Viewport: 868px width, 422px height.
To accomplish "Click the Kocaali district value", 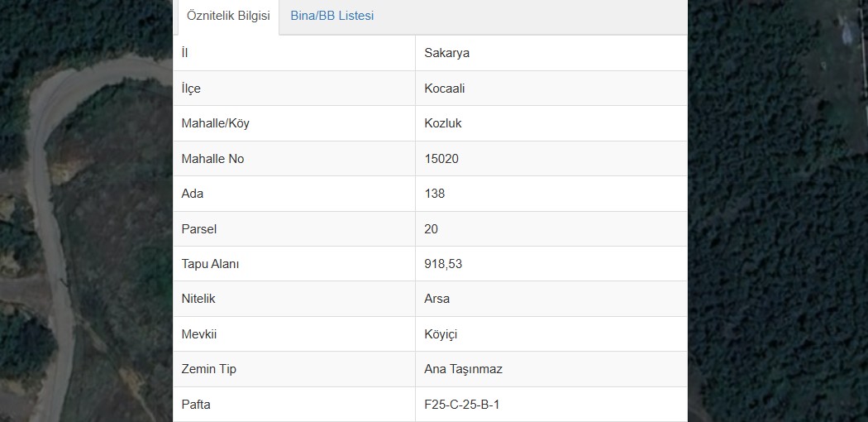I will click(x=445, y=88).
